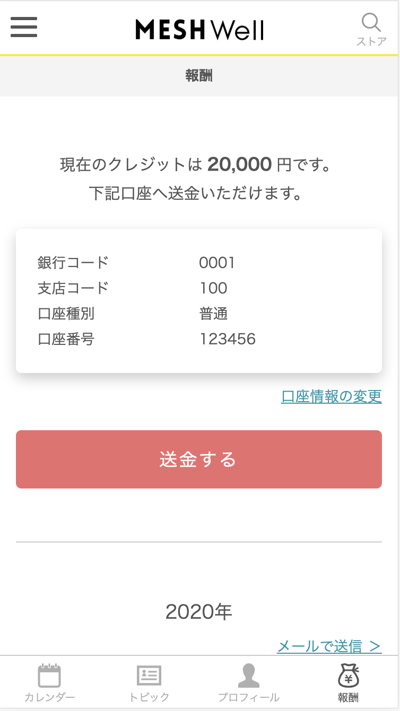Open the プロフィール person icon

(x=249, y=676)
